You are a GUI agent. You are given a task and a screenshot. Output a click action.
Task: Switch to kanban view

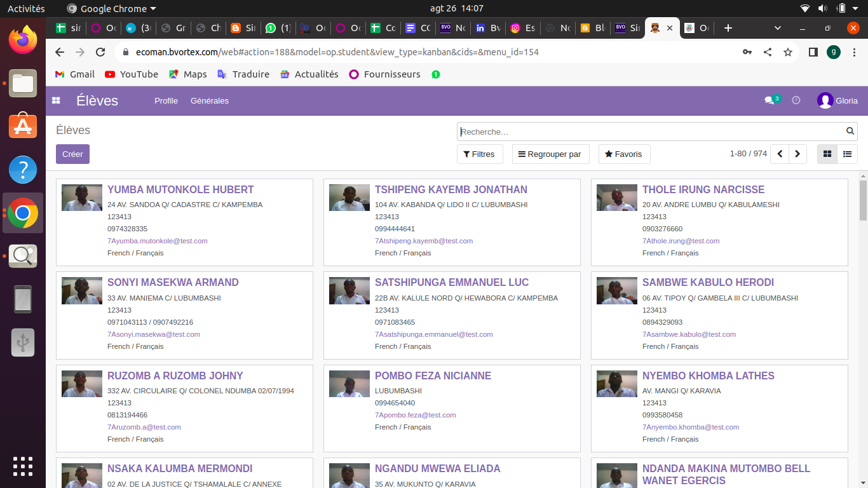coord(827,154)
